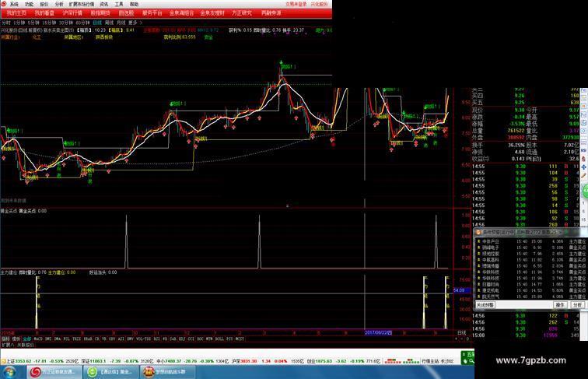
Task: Select DMI indicator
Action: 48,339
